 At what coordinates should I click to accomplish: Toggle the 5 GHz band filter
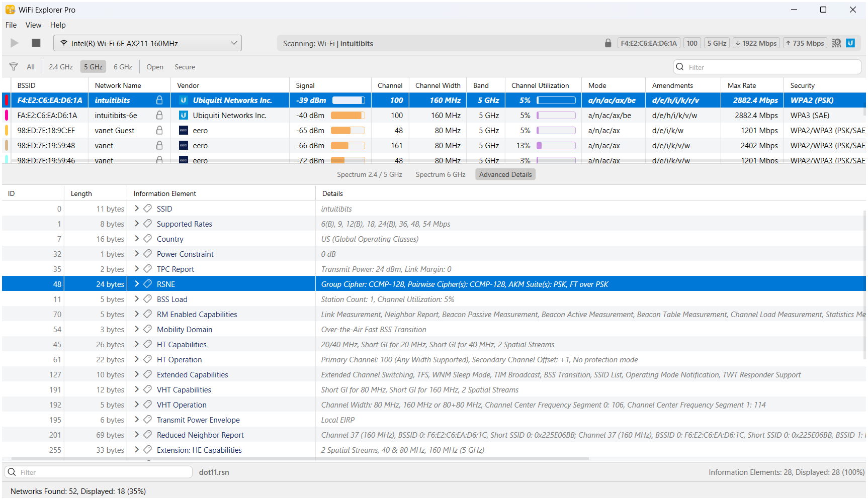pyautogui.click(x=93, y=67)
